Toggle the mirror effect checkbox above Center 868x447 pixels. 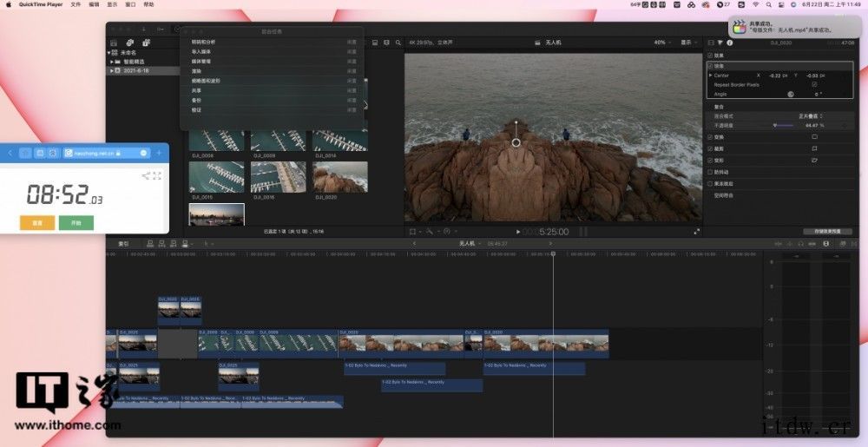[x=710, y=66]
